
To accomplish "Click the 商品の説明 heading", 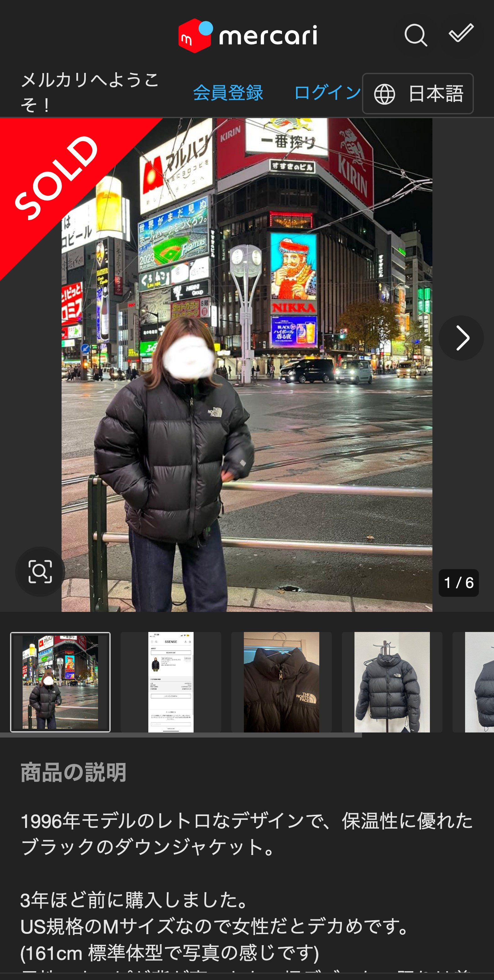I will click(74, 773).
